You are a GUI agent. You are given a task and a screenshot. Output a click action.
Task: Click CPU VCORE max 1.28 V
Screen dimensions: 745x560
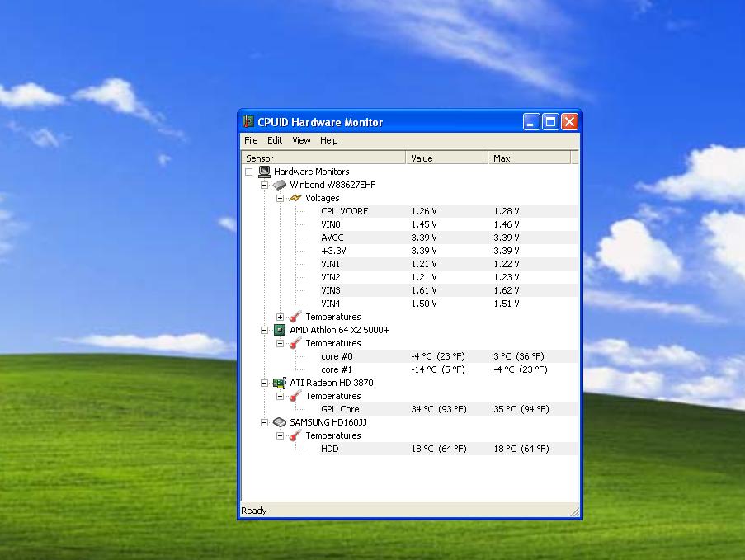[507, 211]
